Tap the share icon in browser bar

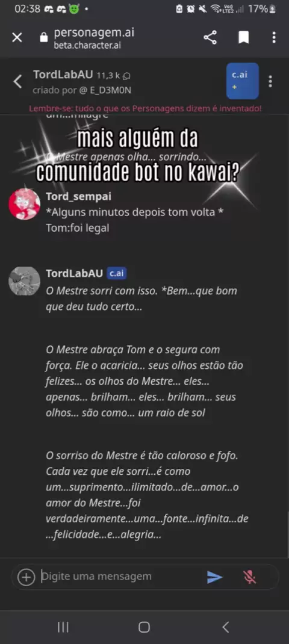pos(210,37)
